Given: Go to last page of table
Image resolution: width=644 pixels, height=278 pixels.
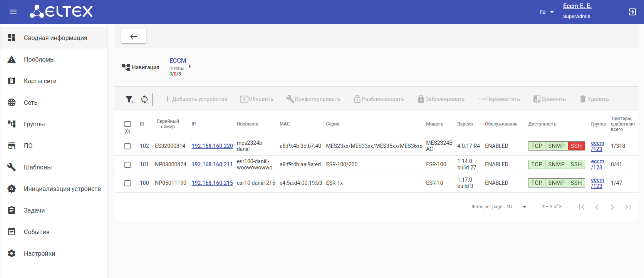Looking at the screenshot, I should 628,207.
